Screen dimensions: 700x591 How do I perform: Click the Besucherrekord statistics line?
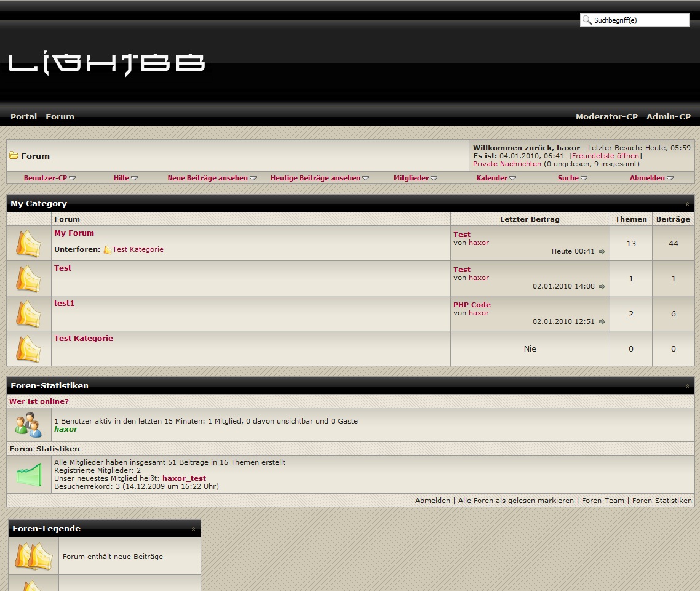point(136,486)
